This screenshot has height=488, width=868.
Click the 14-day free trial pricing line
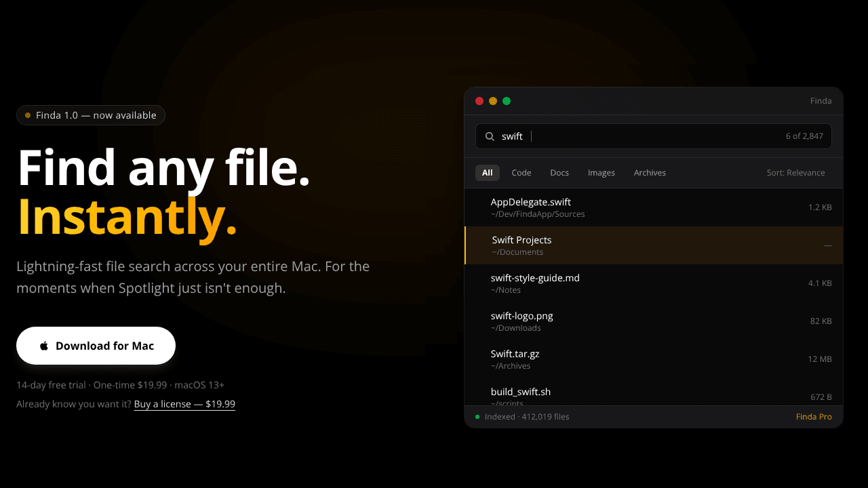120,385
